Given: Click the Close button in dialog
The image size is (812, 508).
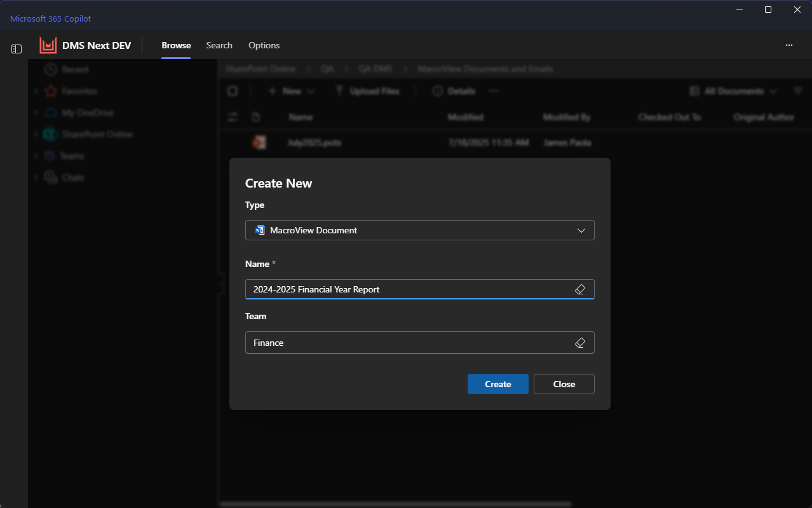Looking at the screenshot, I should (x=564, y=384).
